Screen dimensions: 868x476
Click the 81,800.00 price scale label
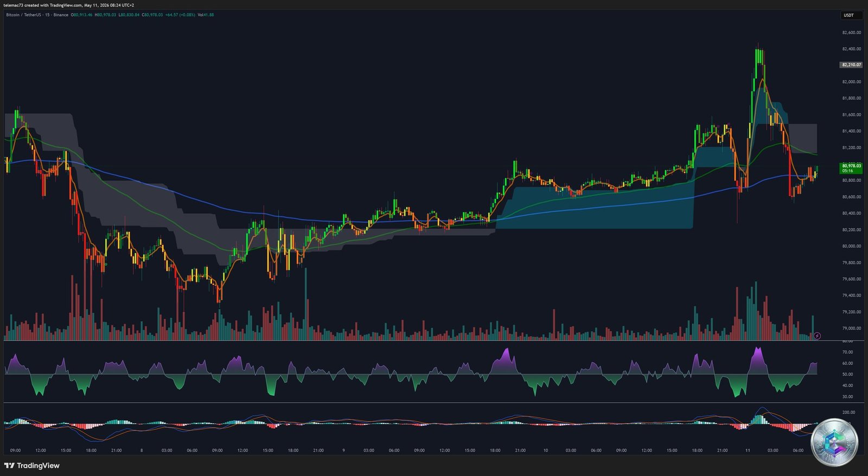tap(851, 98)
